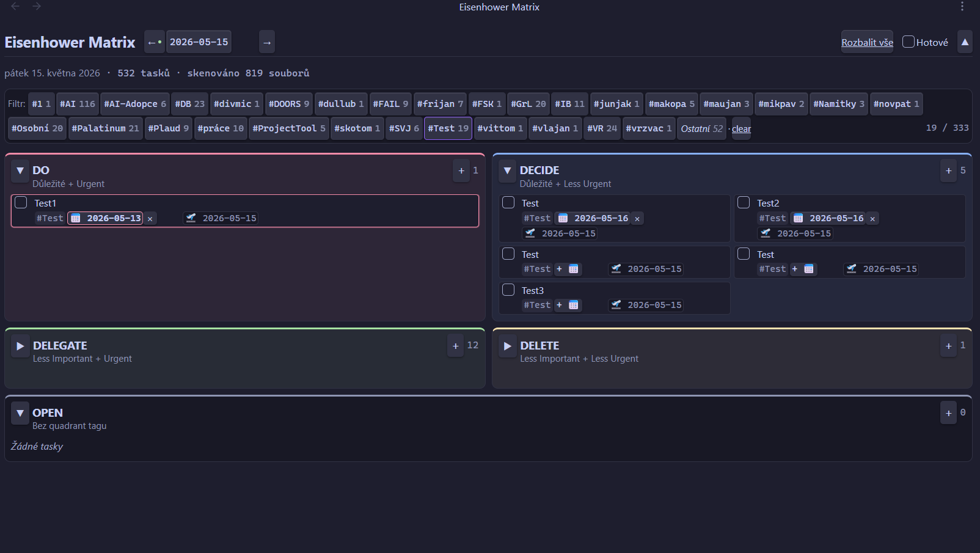This screenshot has height=553, width=980.
Task: Open the Test3 task title
Action: coord(532,290)
